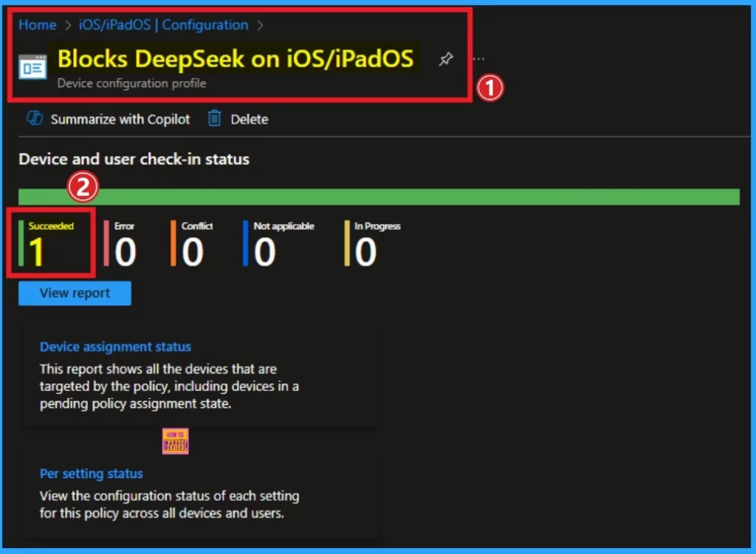Go to Home breadcrumb link
This screenshot has height=554, width=756.
coord(38,24)
